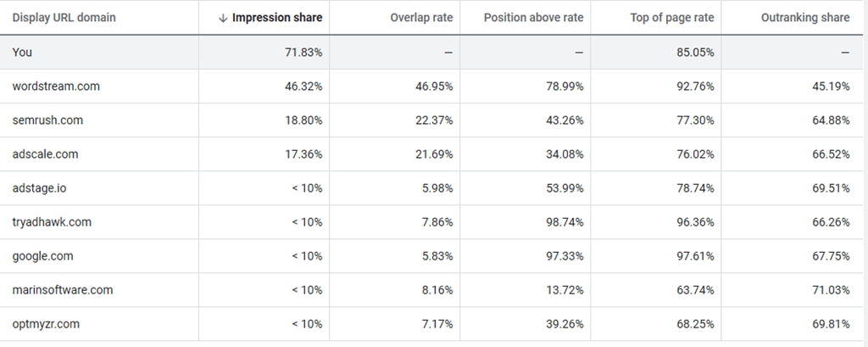Click tryadhawk.com's 98.74% position above rate
868x347 pixels.
[565, 222]
